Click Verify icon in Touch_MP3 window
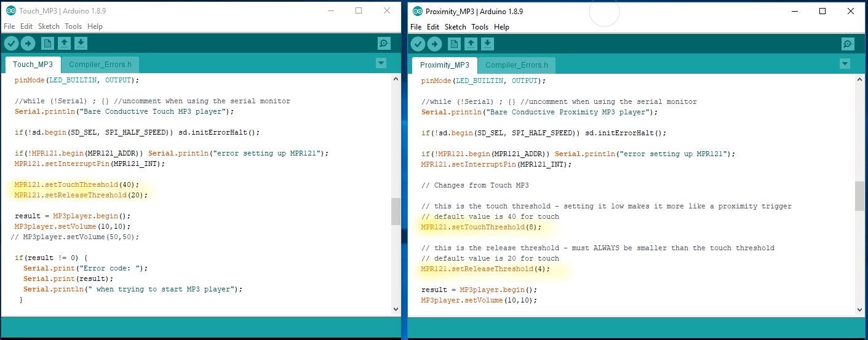Viewport: 868px width, 340px height. (x=11, y=43)
